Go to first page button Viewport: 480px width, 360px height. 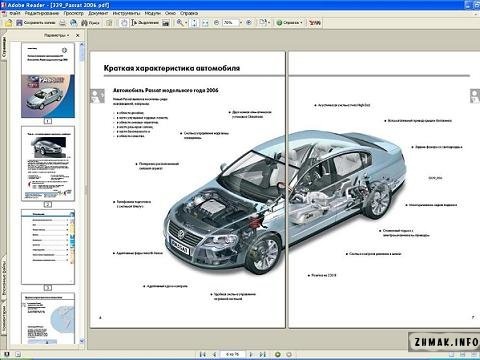click(202, 354)
